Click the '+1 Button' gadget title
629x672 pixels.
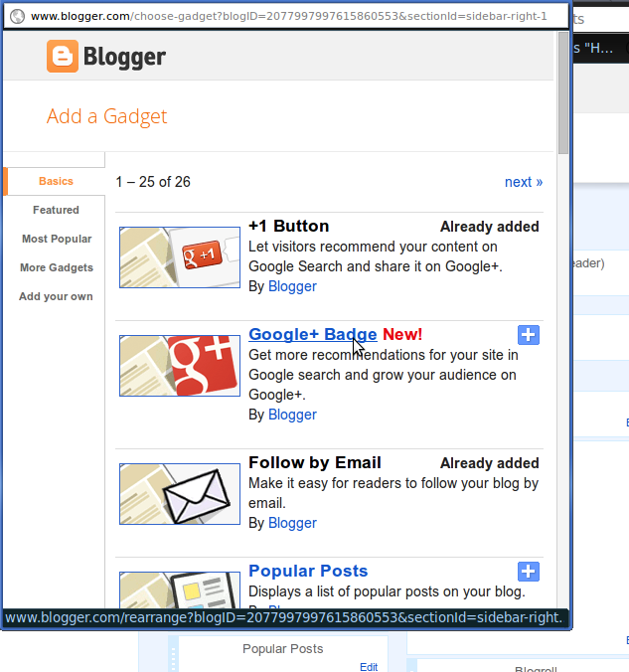pyautogui.click(x=289, y=226)
